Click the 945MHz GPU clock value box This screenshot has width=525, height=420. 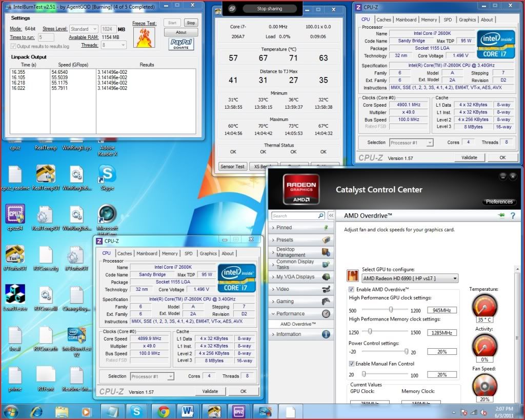(x=442, y=310)
